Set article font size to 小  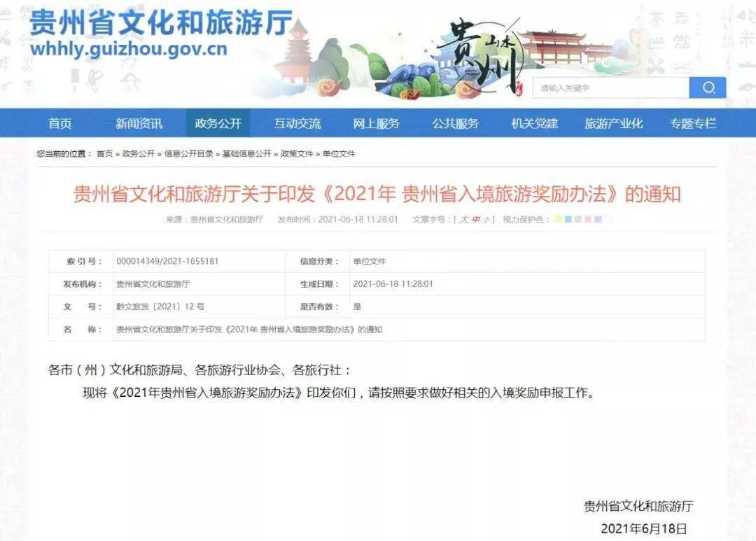coord(487,219)
